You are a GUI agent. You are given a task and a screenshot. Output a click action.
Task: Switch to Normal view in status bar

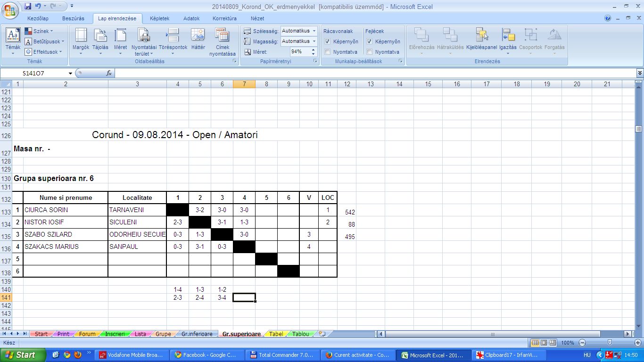pyautogui.click(x=535, y=343)
